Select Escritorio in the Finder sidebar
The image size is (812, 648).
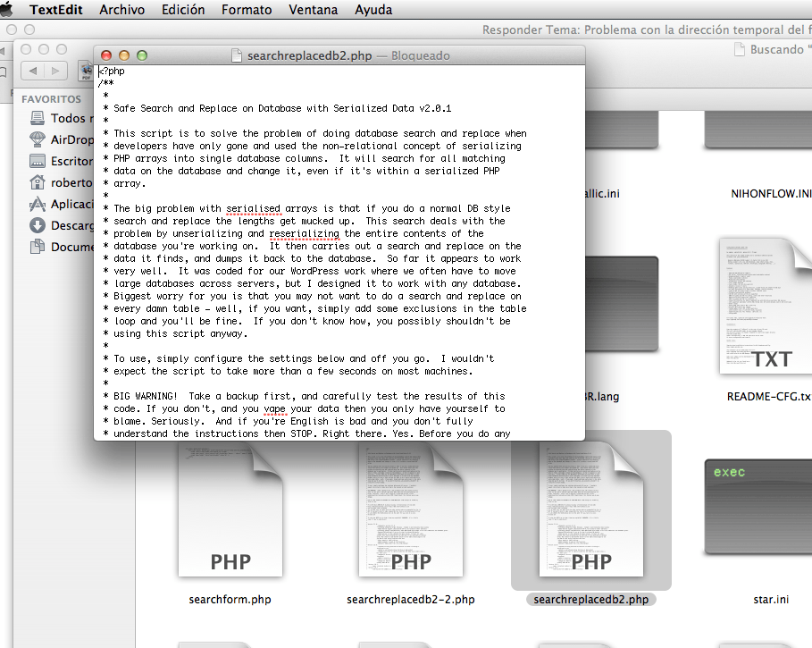(61, 161)
